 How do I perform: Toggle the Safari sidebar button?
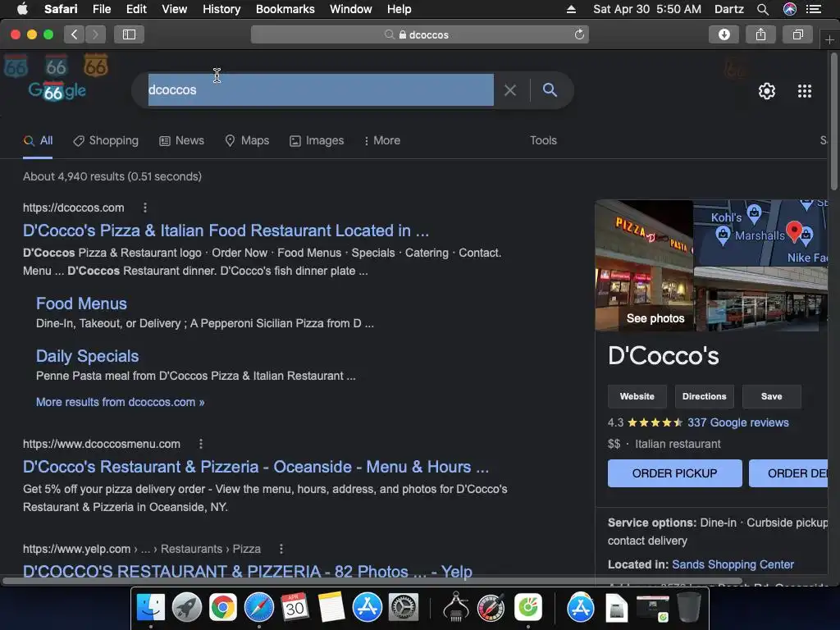(x=129, y=34)
